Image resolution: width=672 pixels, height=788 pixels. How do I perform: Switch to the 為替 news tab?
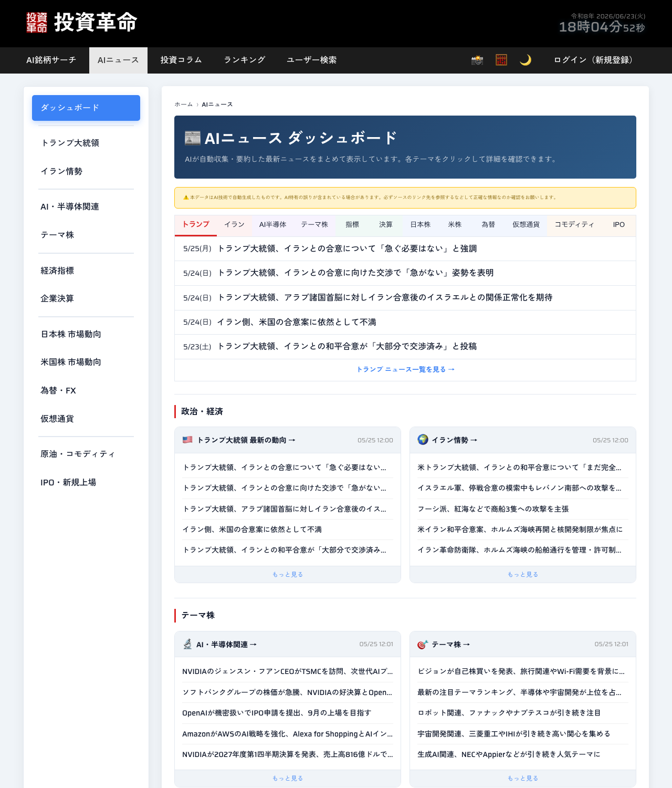pos(488,225)
